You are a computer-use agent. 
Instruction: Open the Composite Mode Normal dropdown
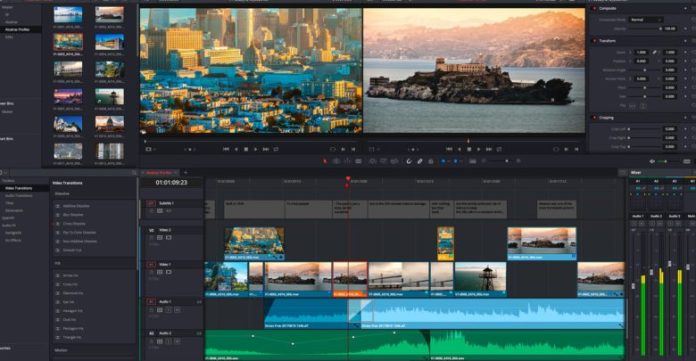tap(646, 20)
